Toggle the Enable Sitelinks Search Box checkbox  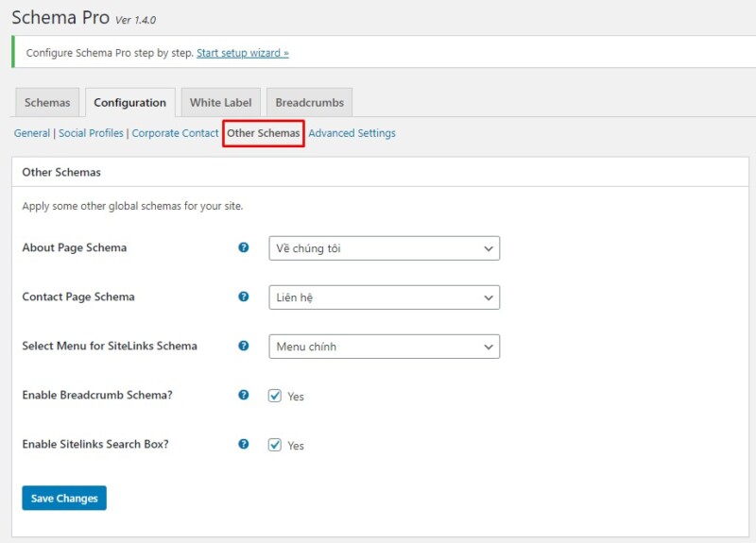pos(275,445)
